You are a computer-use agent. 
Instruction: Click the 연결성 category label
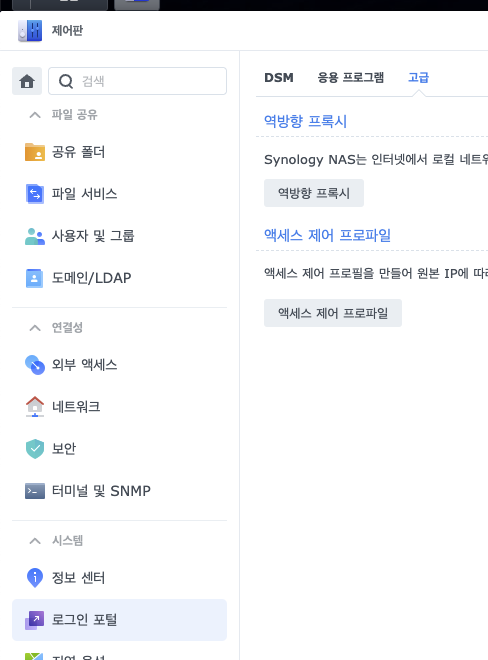(67, 327)
